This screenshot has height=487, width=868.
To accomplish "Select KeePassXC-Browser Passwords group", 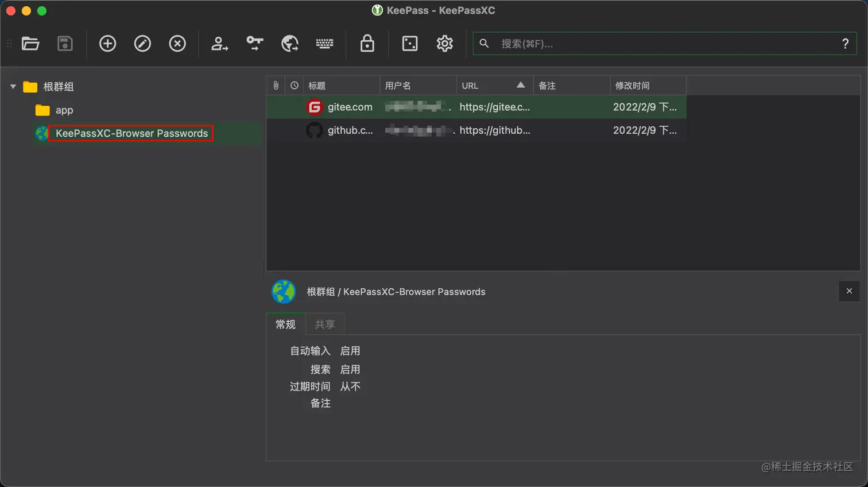I will [131, 133].
